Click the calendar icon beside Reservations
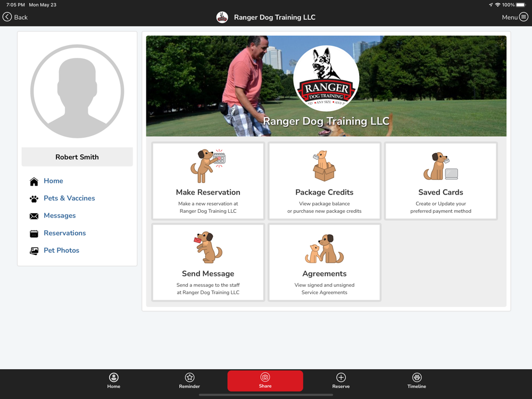 [34, 234]
